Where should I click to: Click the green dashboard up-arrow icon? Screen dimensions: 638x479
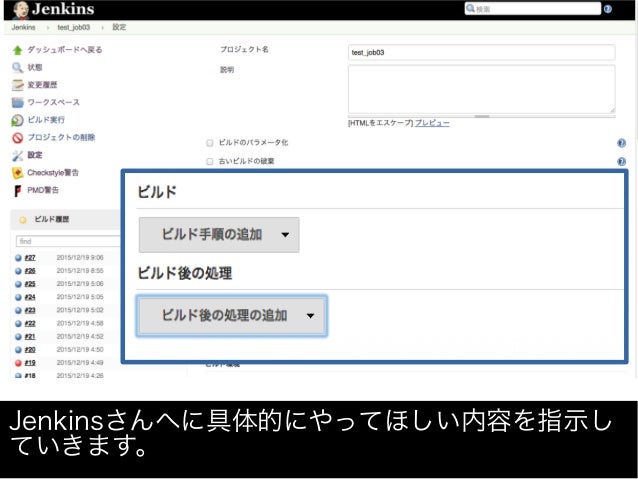tap(17, 50)
